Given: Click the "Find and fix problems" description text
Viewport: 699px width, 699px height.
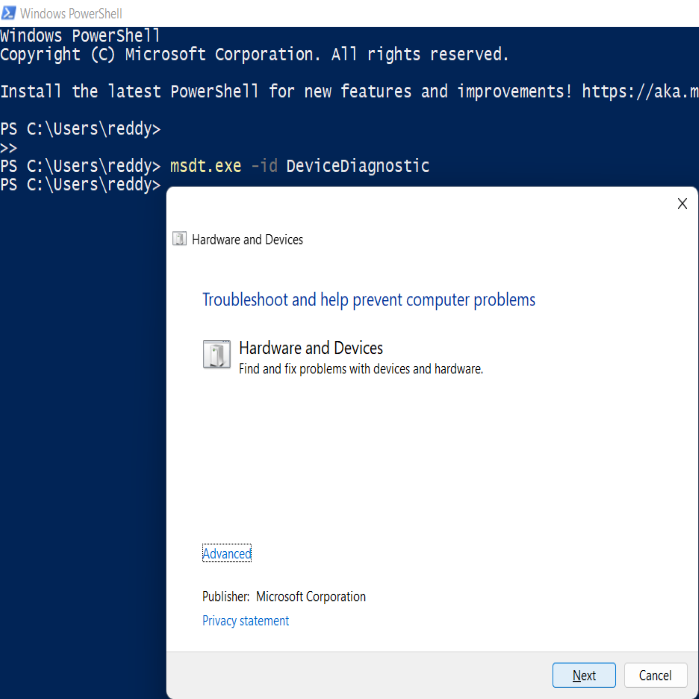Looking at the screenshot, I should [361, 369].
